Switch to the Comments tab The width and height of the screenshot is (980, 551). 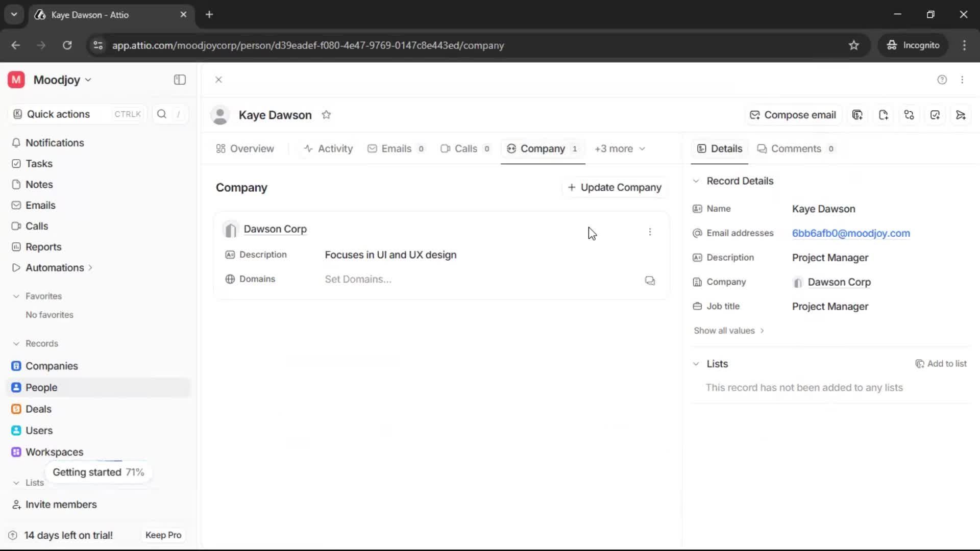click(796, 148)
